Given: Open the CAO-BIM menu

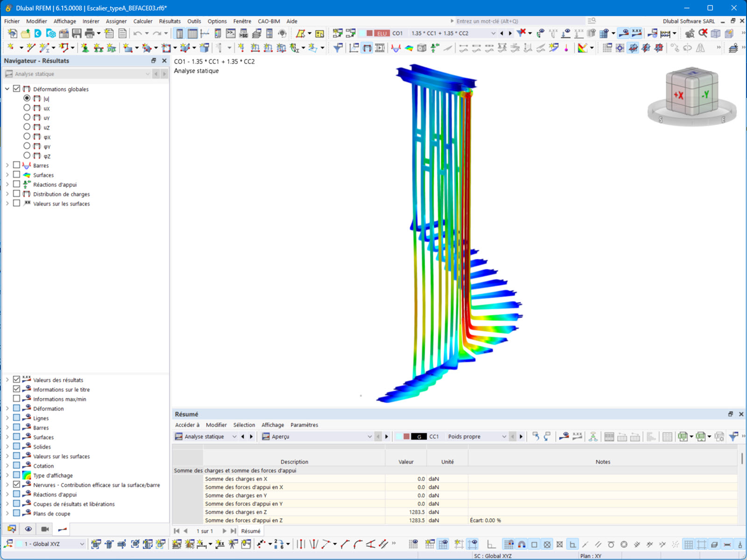Looking at the screenshot, I should tap(269, 21).
